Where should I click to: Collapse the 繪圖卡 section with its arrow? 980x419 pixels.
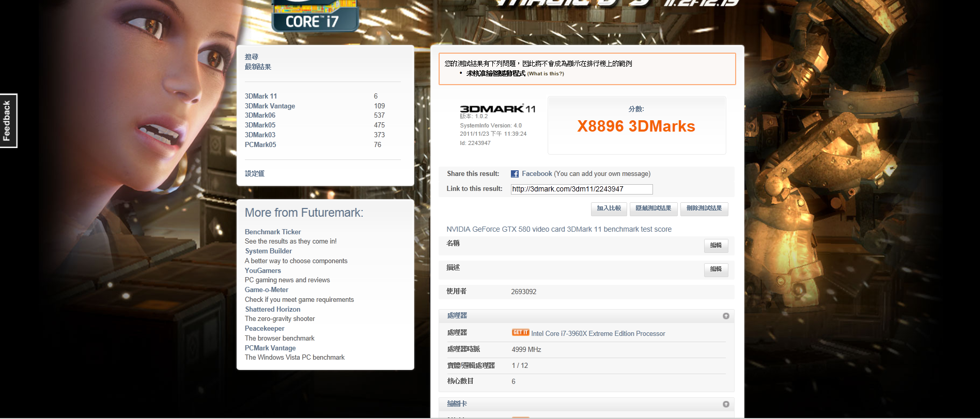tap(726, 404)
